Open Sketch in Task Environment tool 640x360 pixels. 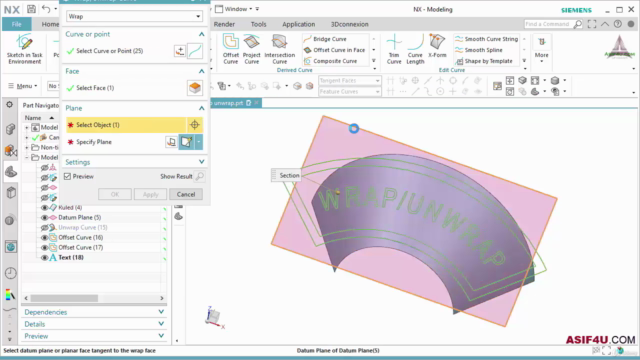[x=24, y=49]
